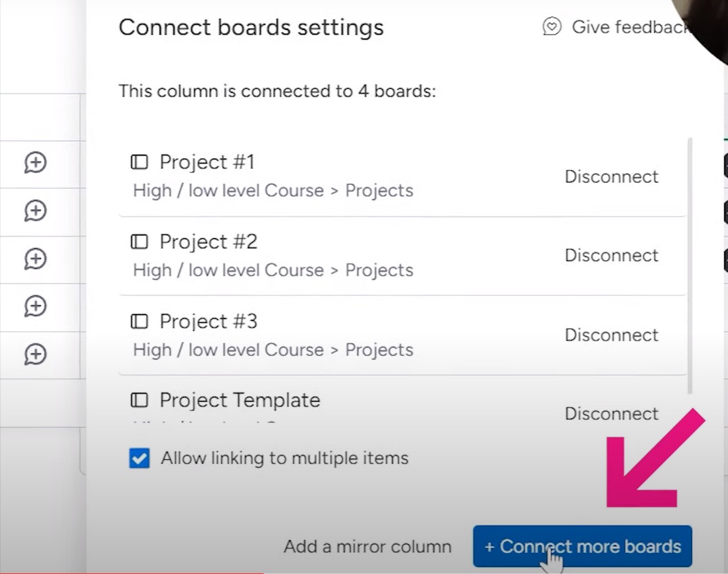
Task: Disconnect the Project #2 board
Action: tap(611, 255)
